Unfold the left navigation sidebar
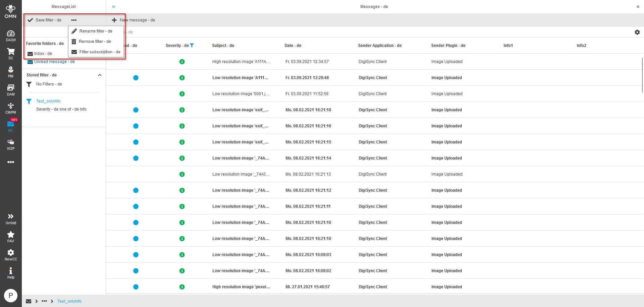The width and height of the screenshot is (644, 307). tap(11, 219)
